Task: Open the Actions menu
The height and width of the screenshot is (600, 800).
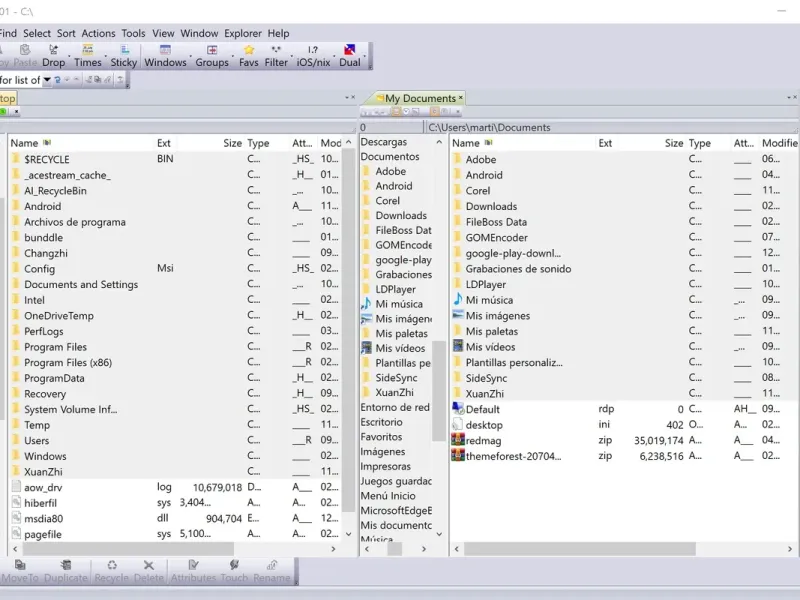Action: pyautogui.click(x=98, y=33)
